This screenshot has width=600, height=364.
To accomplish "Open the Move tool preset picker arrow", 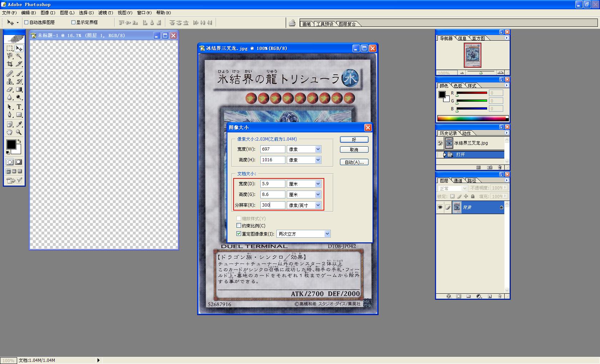I will point(17,23).
